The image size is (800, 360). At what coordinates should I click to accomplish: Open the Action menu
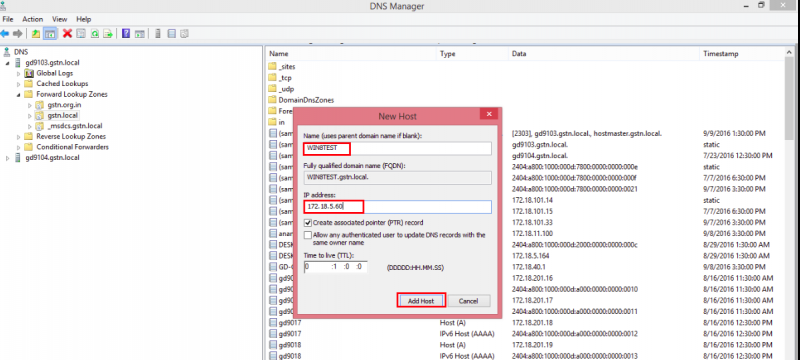[33, 19]
